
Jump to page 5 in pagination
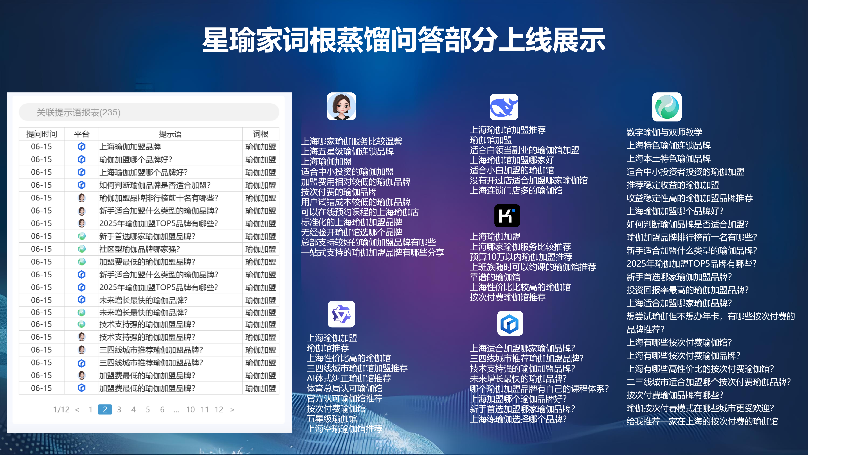tap(148, 409)
